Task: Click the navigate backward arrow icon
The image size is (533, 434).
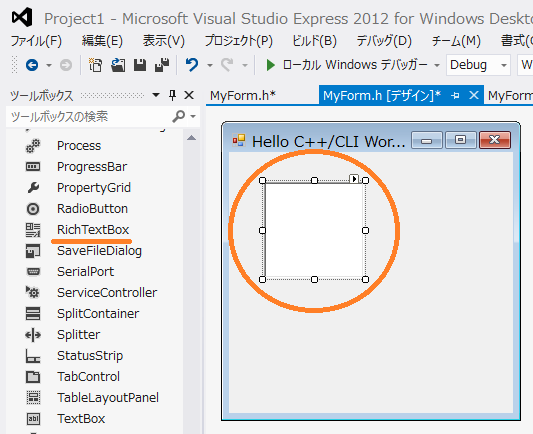Action: [32, 65]
